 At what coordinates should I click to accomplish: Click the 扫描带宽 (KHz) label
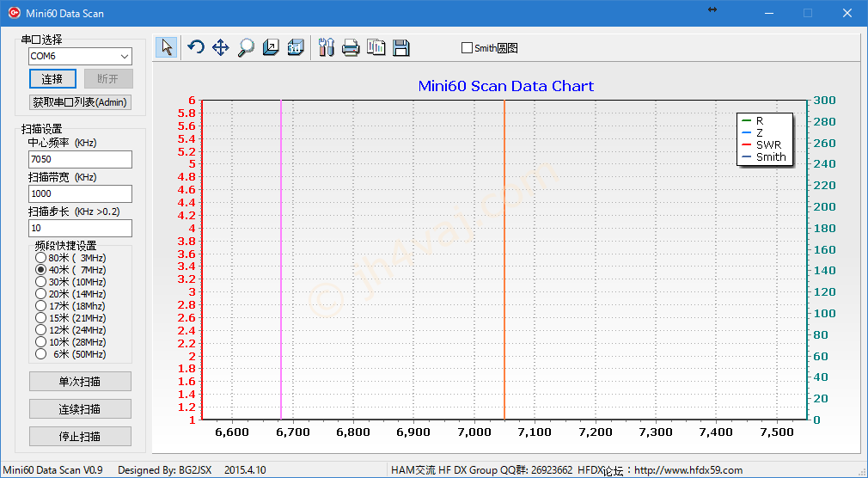coord(63,177)
